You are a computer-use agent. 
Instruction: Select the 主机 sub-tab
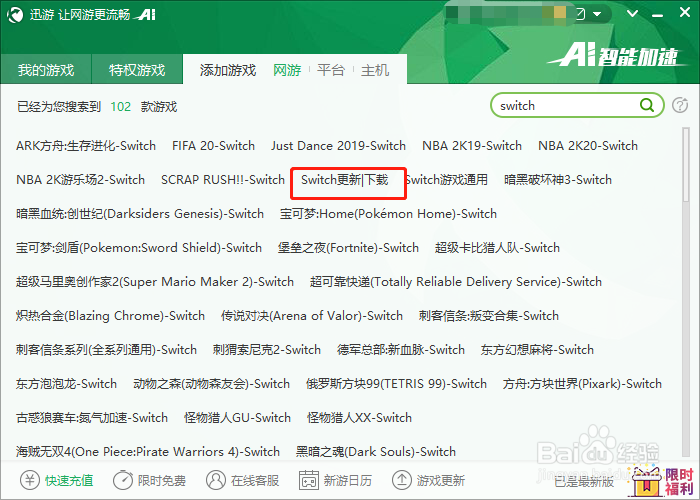coord(375,70)
